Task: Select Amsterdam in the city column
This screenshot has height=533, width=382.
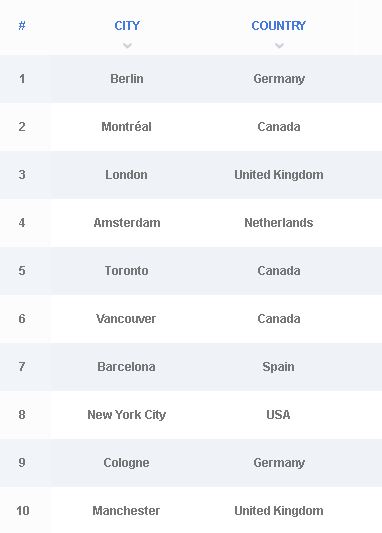Action: (127, 223)
